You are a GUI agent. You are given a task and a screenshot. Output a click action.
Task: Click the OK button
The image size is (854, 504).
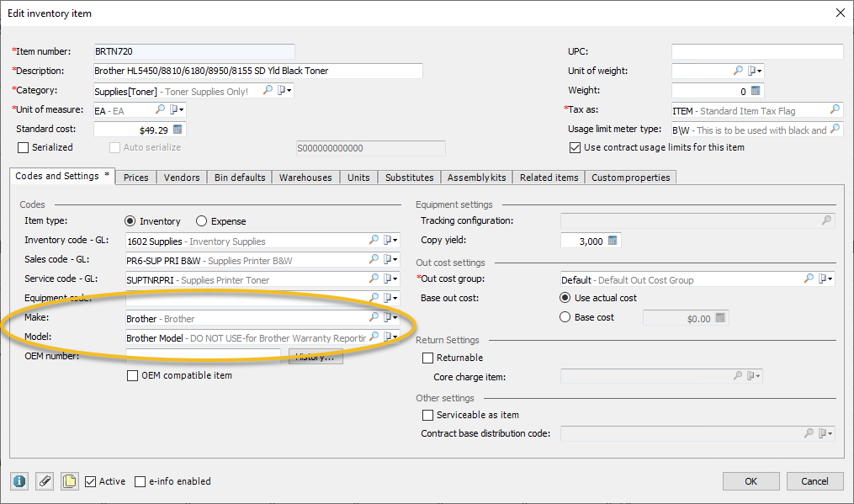pyautogui.click(x=751, y=481)
